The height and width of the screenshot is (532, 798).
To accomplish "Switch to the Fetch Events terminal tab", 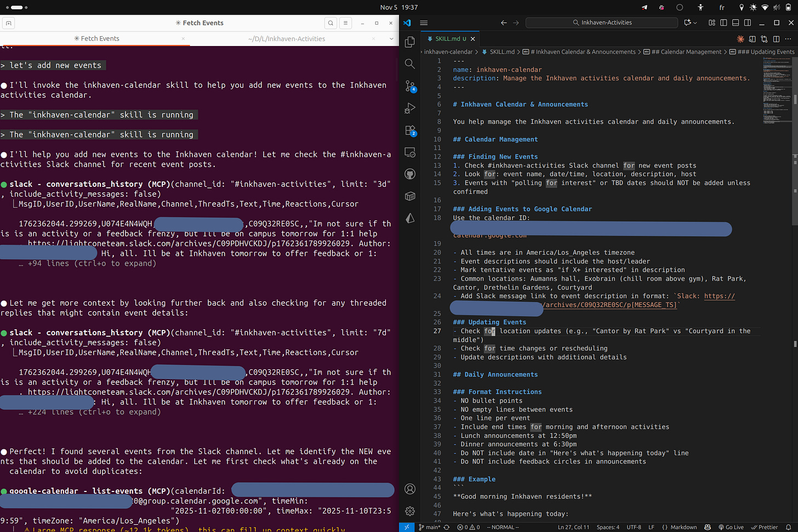I will coord(96,38).
